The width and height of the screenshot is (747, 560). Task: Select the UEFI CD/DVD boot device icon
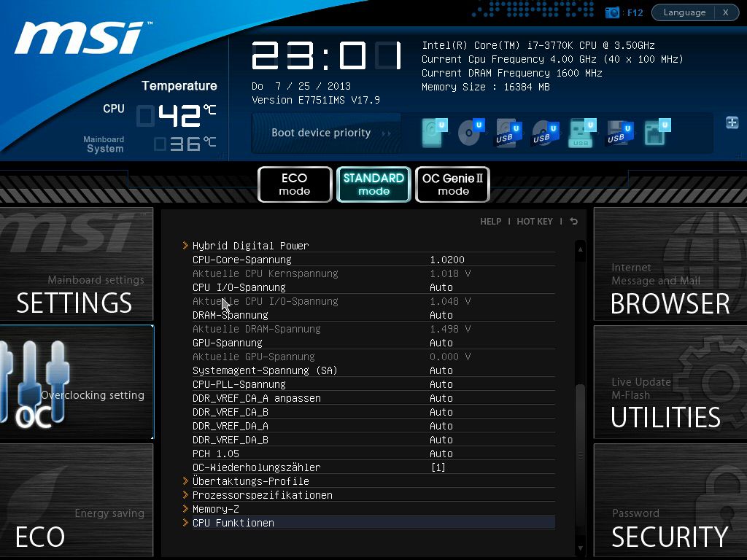pos(471,133)
